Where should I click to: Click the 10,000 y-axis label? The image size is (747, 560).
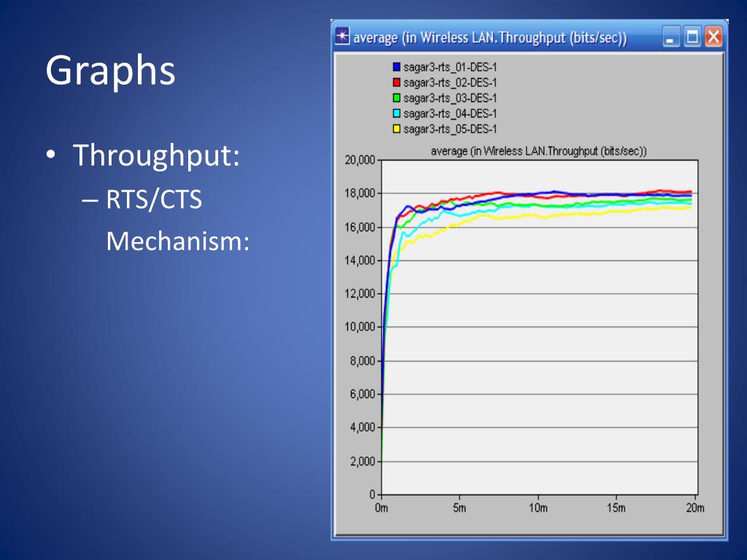click(360, 327)
